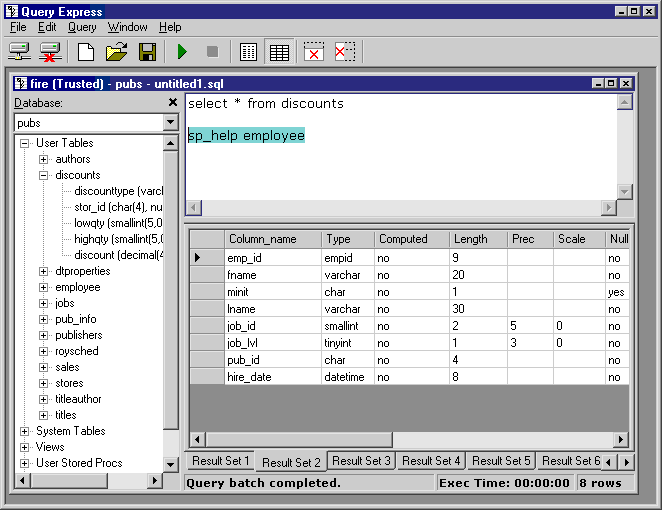Click the Disconnect server icon with red X
The height and width of the screenshot is (510, 662).
pos(50,52)
